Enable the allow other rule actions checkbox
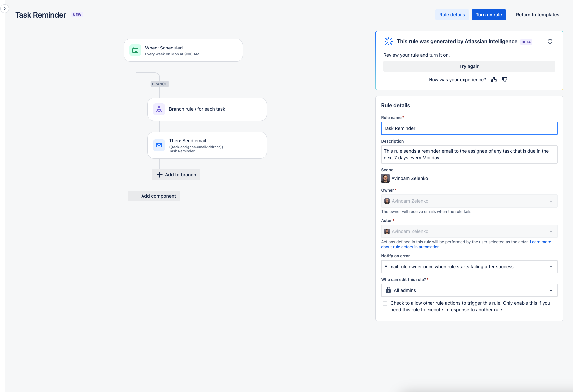Screen dimensions: 573x392 385,304
